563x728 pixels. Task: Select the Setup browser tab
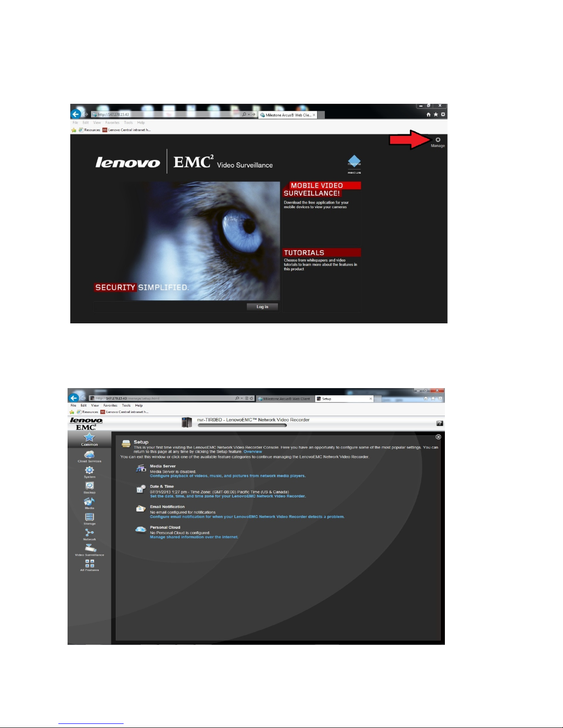(x=344, y=399)
